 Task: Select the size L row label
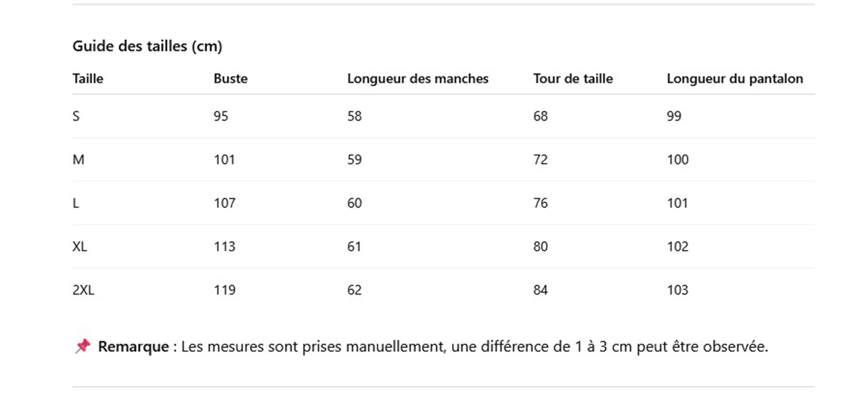(x=76, y=203)
